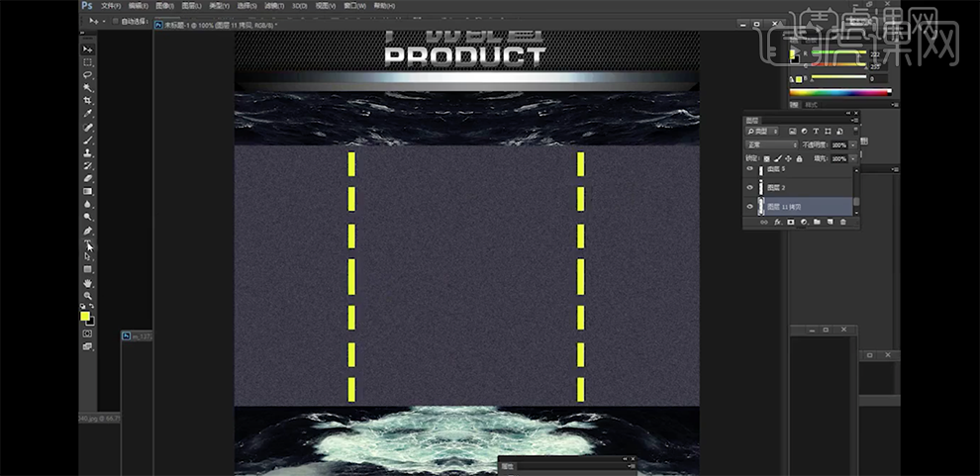Select the Eraser tool
Image resolution: width=980 pixels, height=476 pixels.
tap(88, 179)
